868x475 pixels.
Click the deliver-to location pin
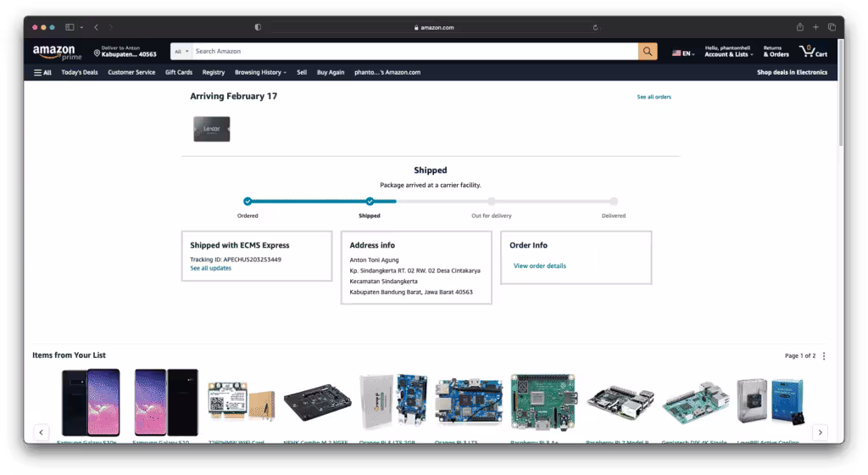tap(97, 53)
